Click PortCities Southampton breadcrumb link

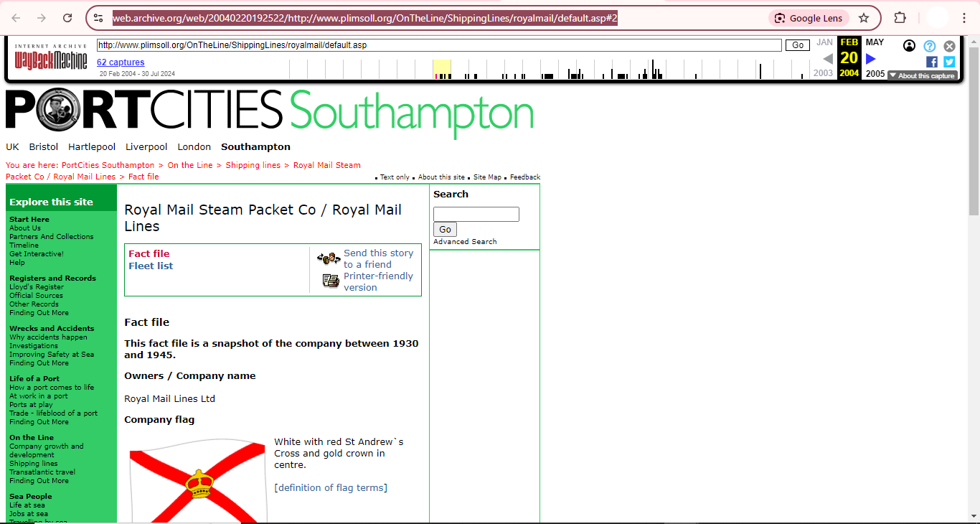coord(108,165)
